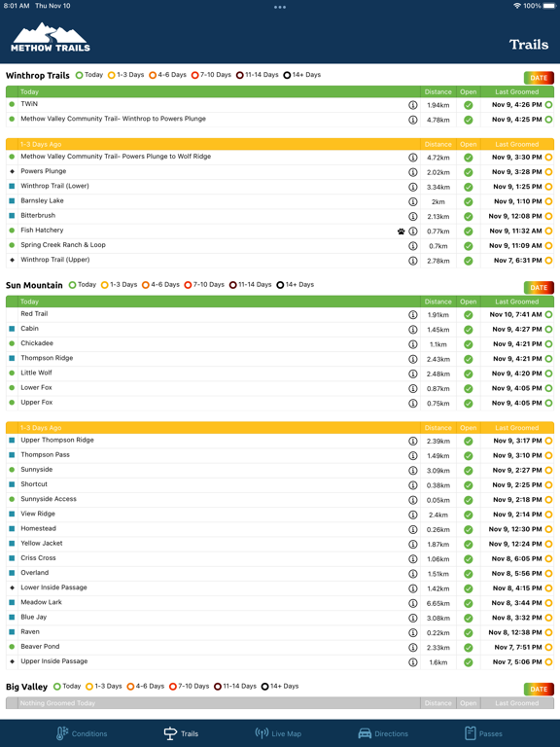Select Lower Fox trail name

(x=36, y=387)
